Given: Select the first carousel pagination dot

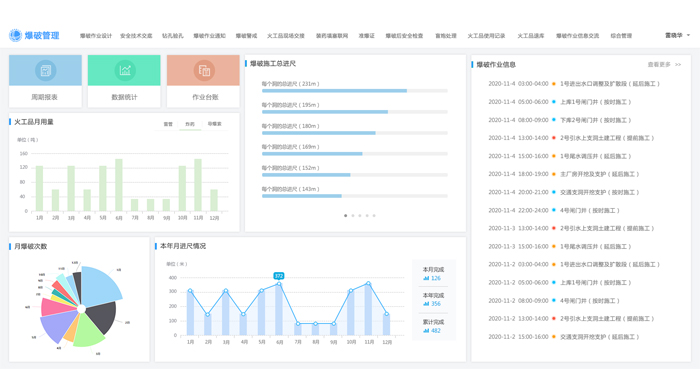Looking at the screenshot, I should click(x=346, y=216).
